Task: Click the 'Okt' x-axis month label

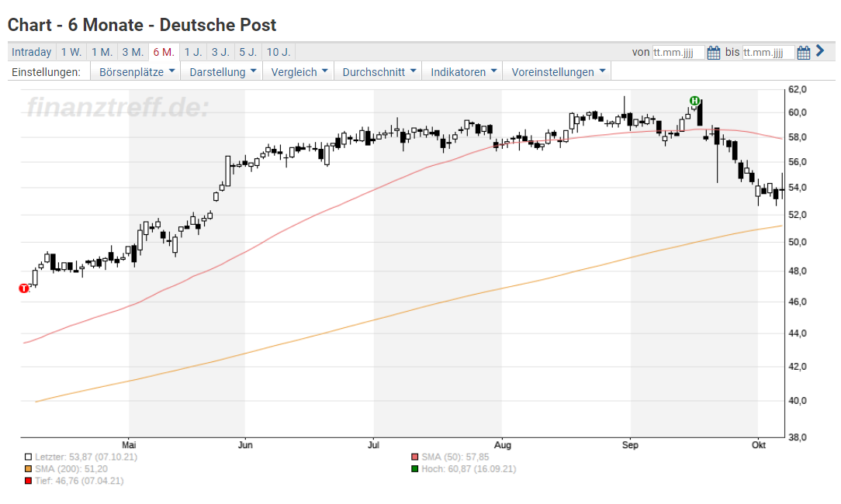Action: 759,445
